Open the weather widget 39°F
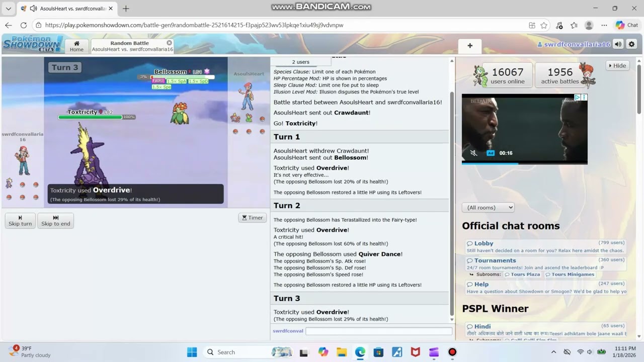This screenshot has height=362, width=644. (x=30, y=351)
